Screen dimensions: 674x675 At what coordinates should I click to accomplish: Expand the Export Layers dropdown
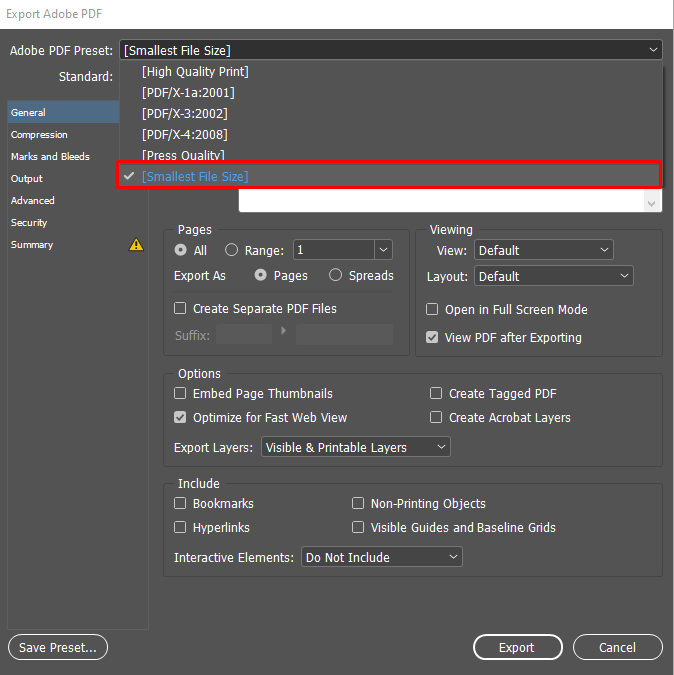(x=356, y=448)
